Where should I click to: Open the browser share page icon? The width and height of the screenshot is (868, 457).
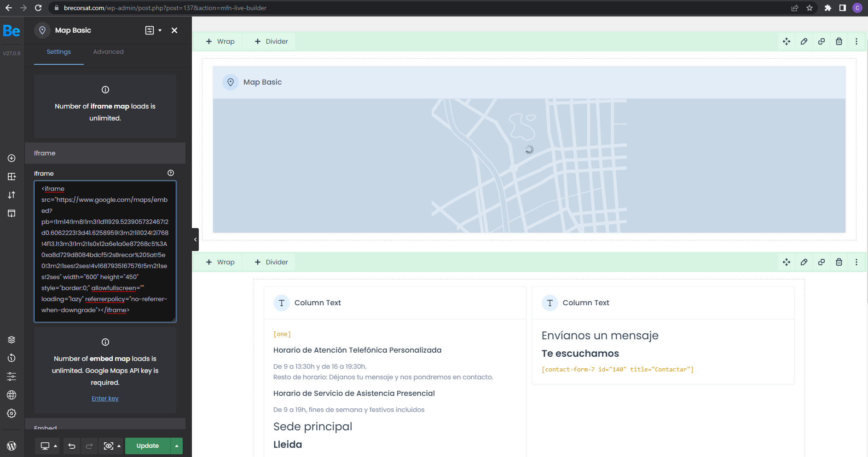[x=795, y=8]
